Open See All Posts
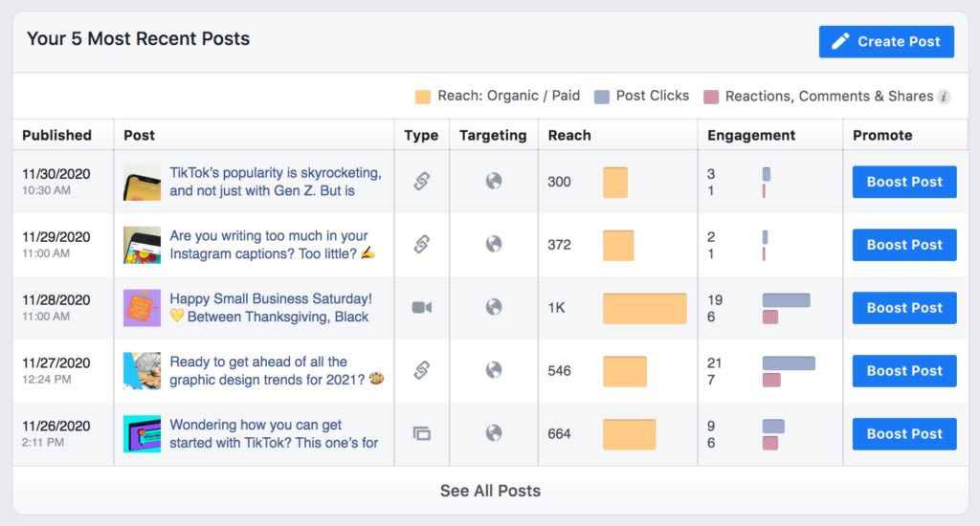This screenshot has width=980, height=526. pos(491,491)
